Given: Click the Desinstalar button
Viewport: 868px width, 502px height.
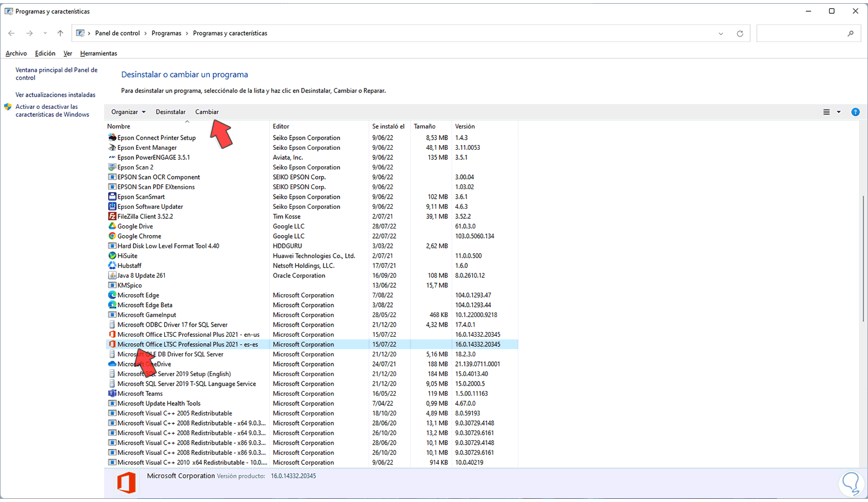Looking at the screenshot, I should (x=171, y=112).
